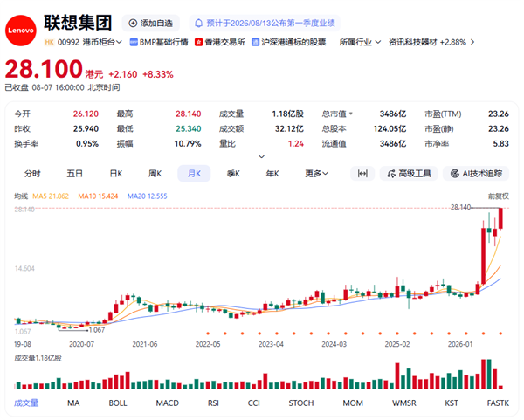
Task: Click the 香港交易所 red flag icon
Action: click(x=198, y=42)
